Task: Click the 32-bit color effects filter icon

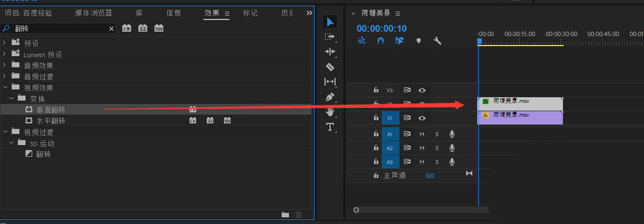Action: click(143, 28)
